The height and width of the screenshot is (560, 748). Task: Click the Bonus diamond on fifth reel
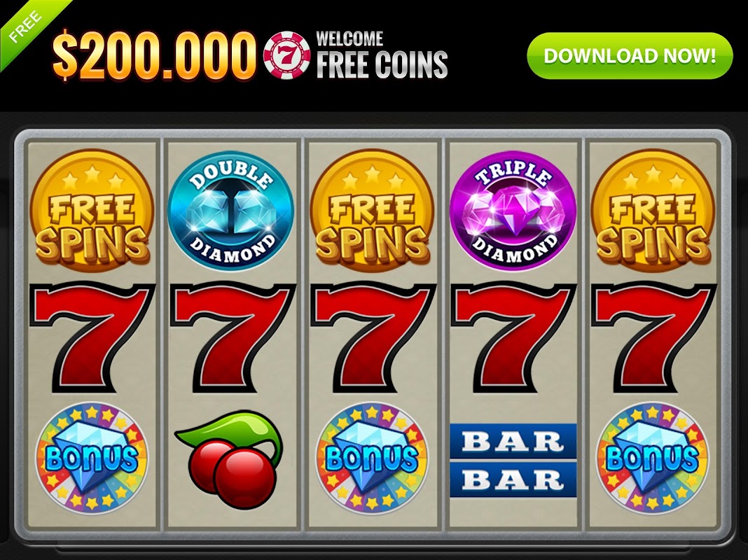[653, 458]
